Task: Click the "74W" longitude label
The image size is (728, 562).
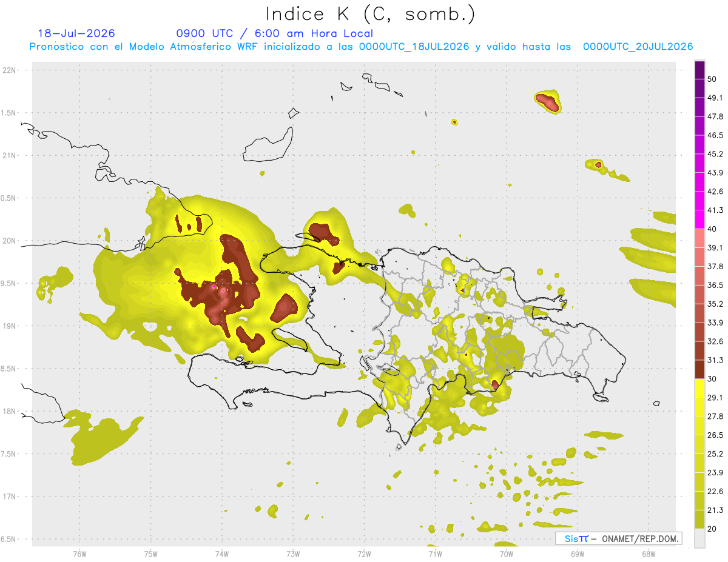Action: coord(222,554)
